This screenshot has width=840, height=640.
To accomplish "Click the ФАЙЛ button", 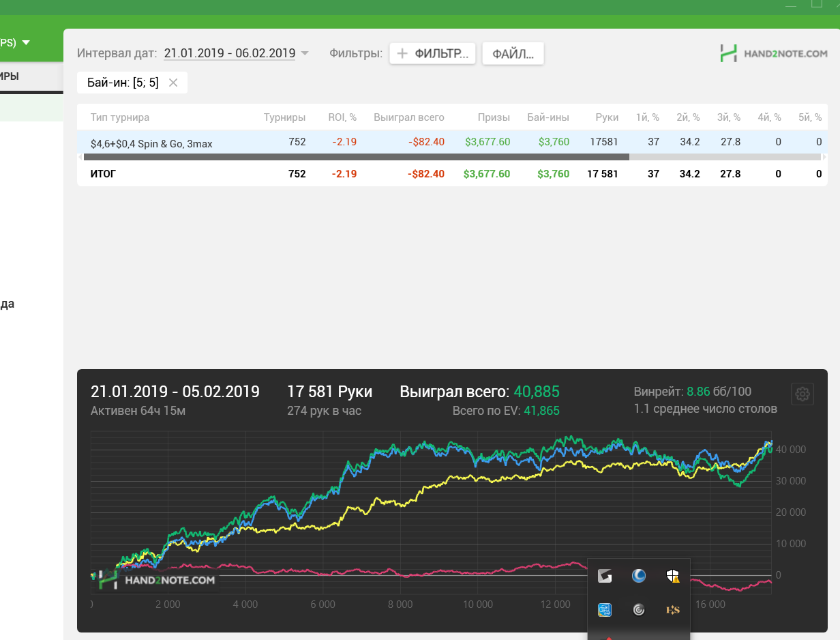I will [x=513, y=53].
